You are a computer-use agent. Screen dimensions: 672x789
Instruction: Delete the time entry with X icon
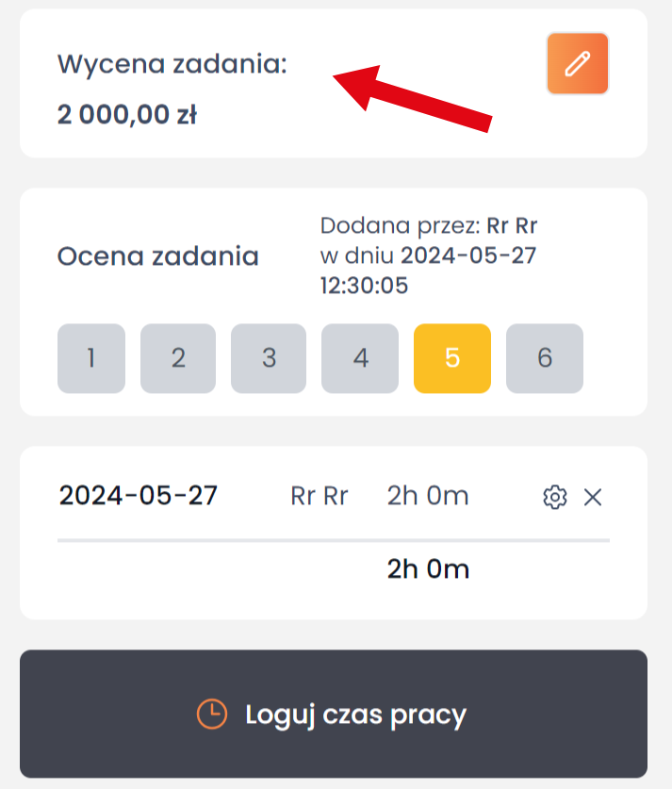593,497
